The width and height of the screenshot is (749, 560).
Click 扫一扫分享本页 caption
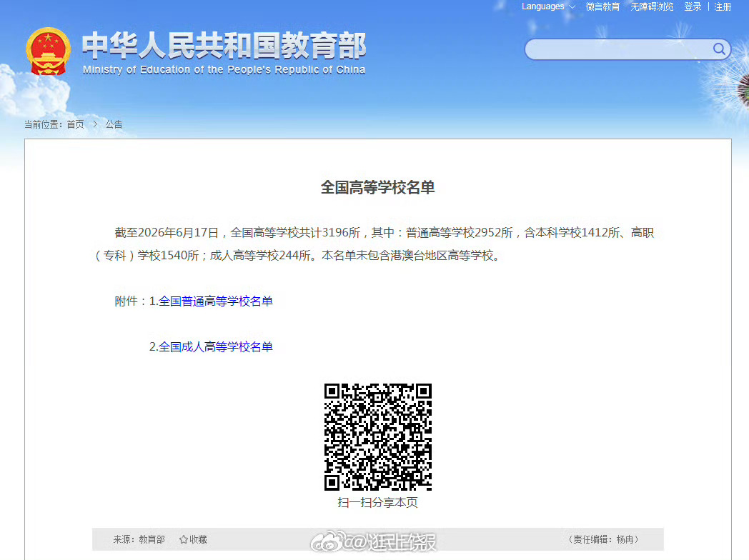[378, 503]
